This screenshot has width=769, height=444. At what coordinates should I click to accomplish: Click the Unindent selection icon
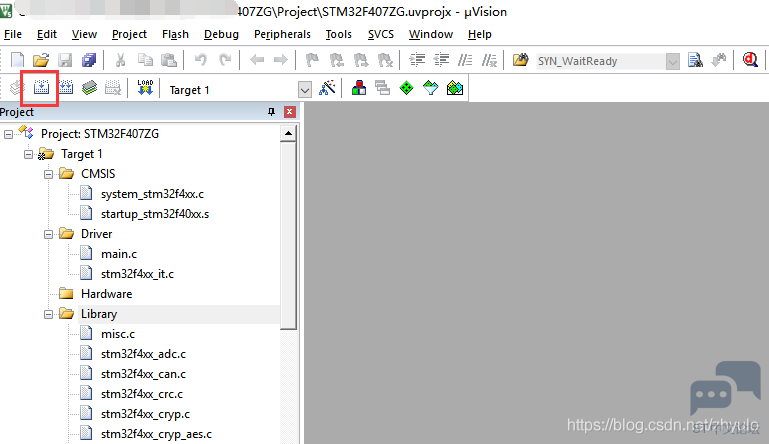click(441, 60)
